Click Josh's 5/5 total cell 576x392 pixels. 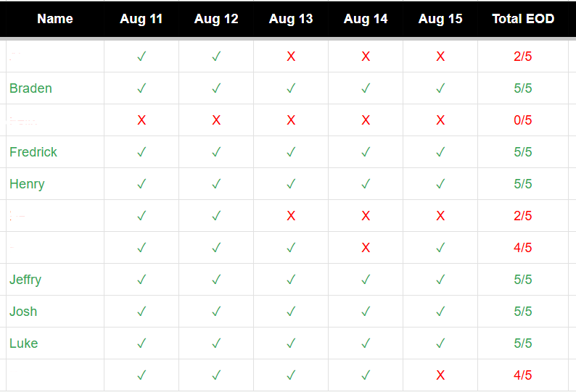(523, 312)
